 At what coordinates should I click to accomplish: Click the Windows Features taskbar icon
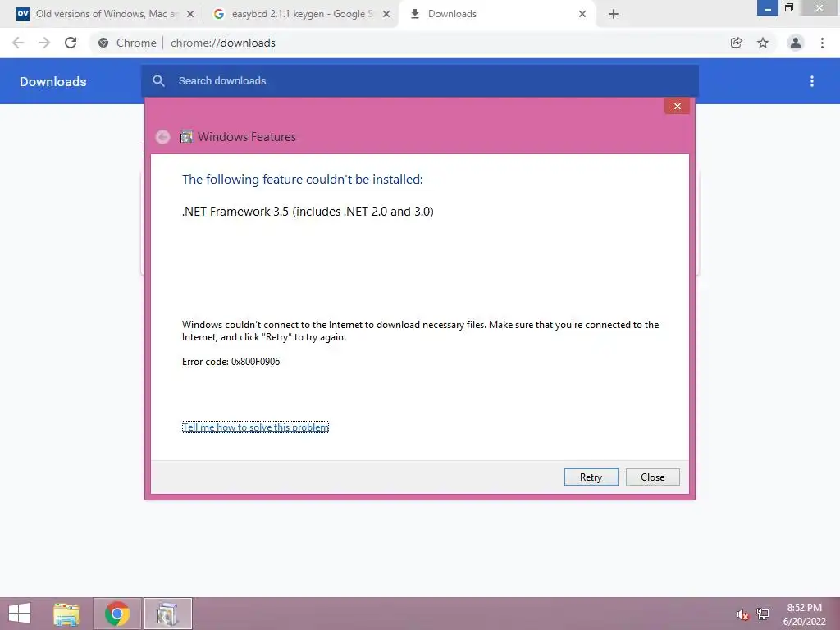[x=167, y=614]
